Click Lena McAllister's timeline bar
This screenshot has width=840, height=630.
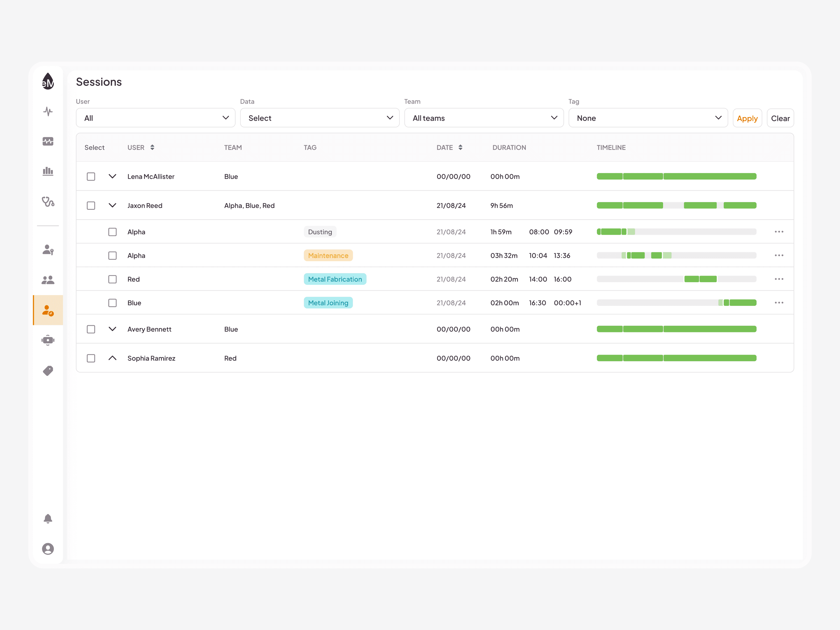[x=677, y=176]
